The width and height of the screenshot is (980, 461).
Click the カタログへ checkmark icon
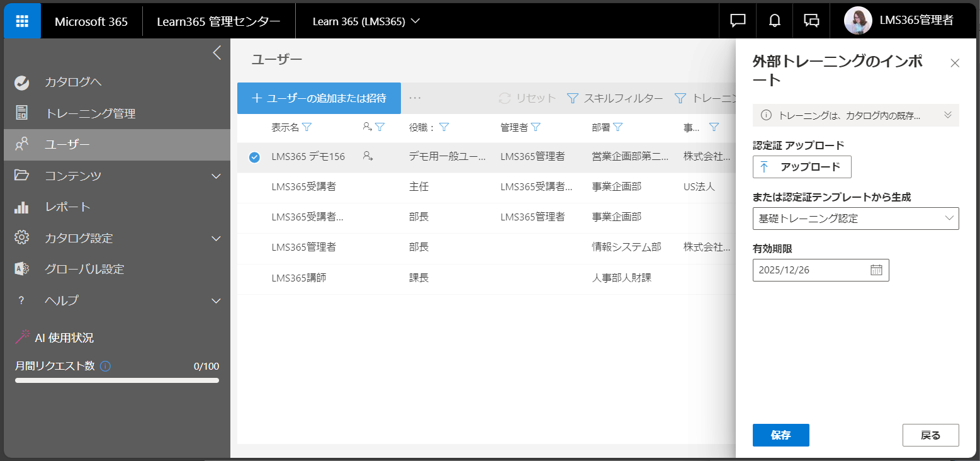coord(21,83)
